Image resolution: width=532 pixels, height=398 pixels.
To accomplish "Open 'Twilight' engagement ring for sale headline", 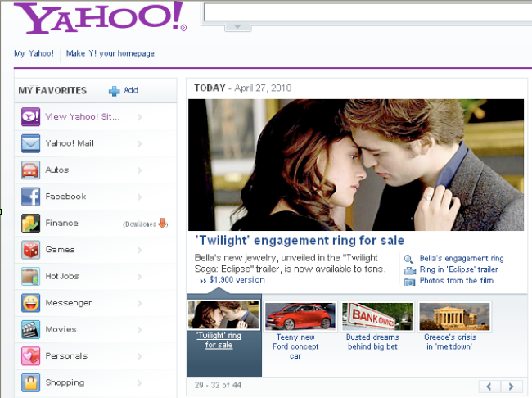I will click(300, 241).
